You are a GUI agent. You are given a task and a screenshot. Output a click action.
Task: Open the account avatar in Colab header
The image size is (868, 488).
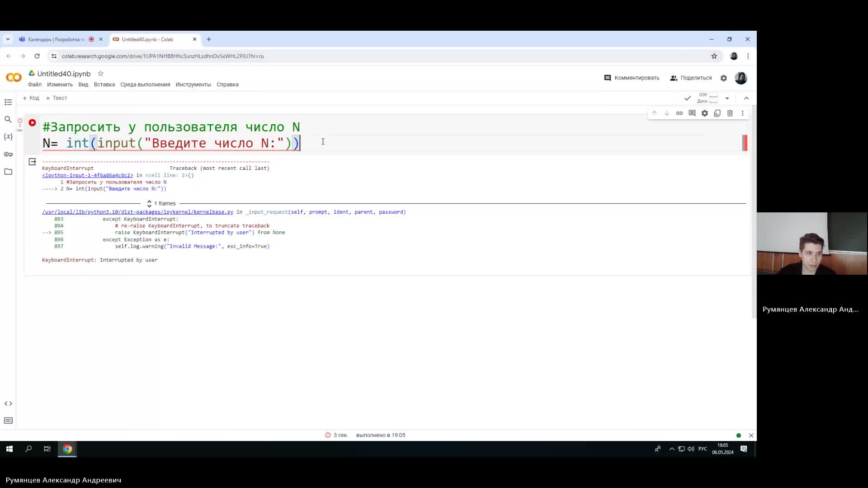pos(741,78)
